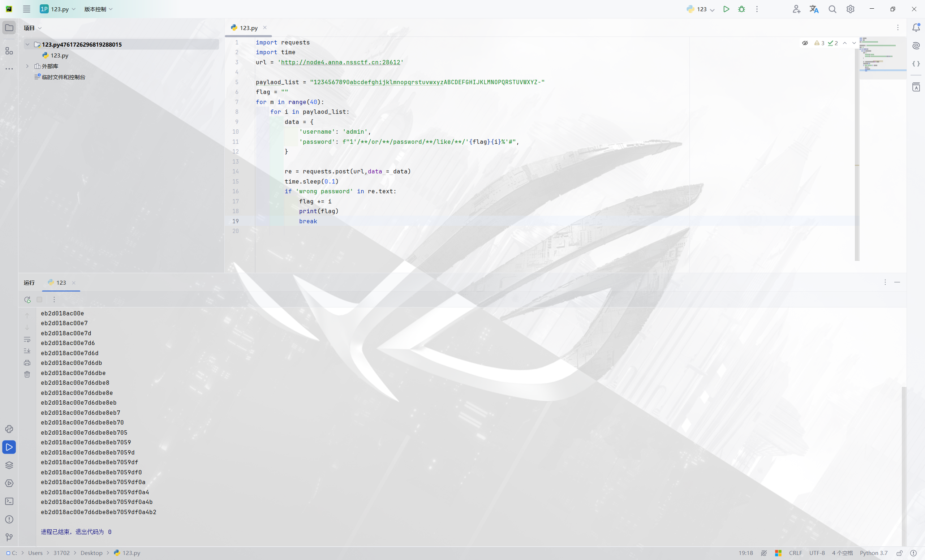
Task: Go to next highlighted error arrow
Action: (854, 43)
